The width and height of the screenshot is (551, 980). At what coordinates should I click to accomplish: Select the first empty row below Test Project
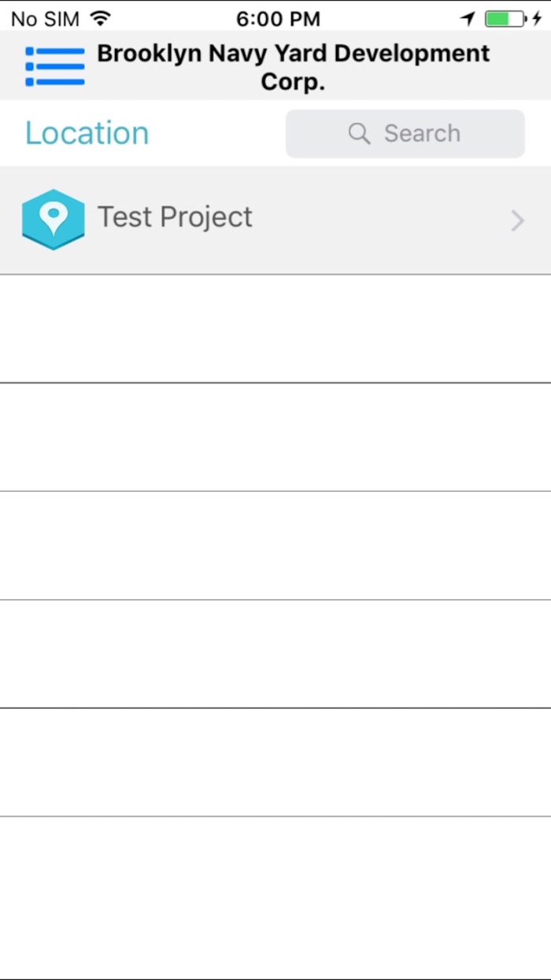pyautogui.click(x=275, y=329)
